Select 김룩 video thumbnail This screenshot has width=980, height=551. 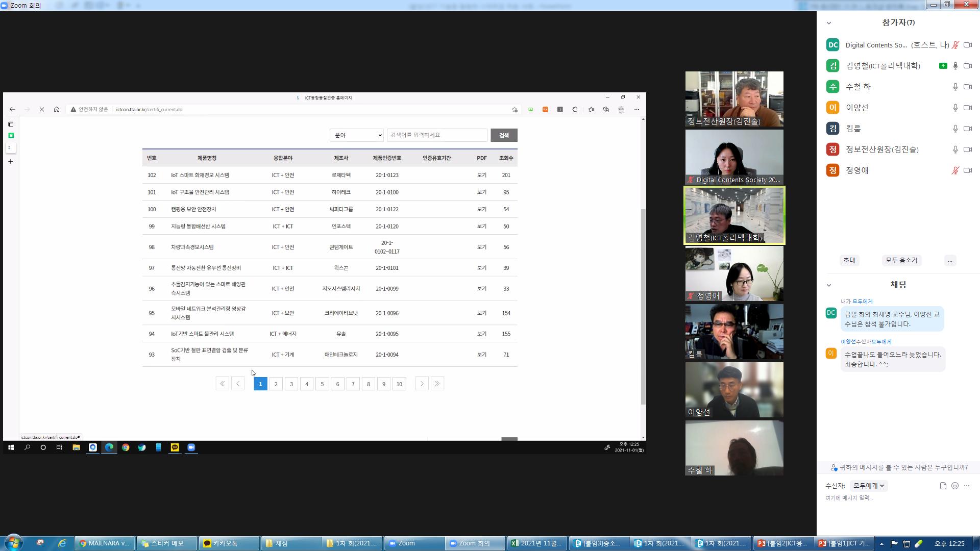tap(734, 332)
